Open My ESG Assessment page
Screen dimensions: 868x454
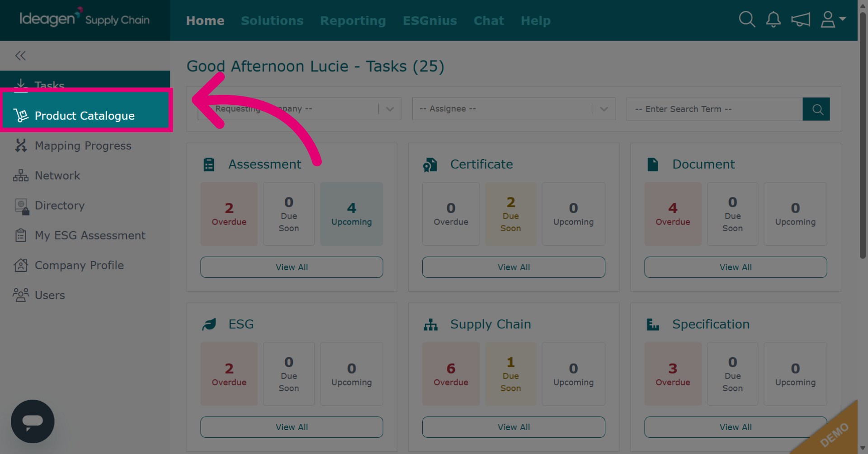(x=85, y=235)
